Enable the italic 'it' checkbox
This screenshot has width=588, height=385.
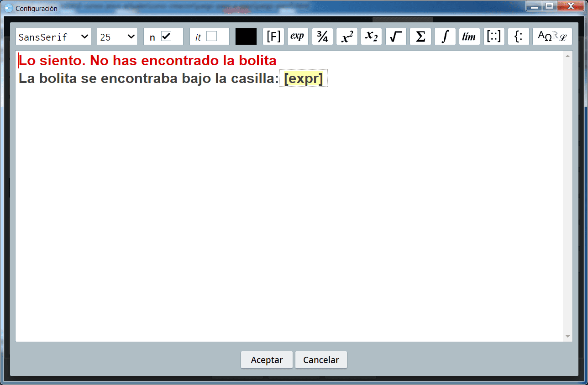tap(211, 36)
